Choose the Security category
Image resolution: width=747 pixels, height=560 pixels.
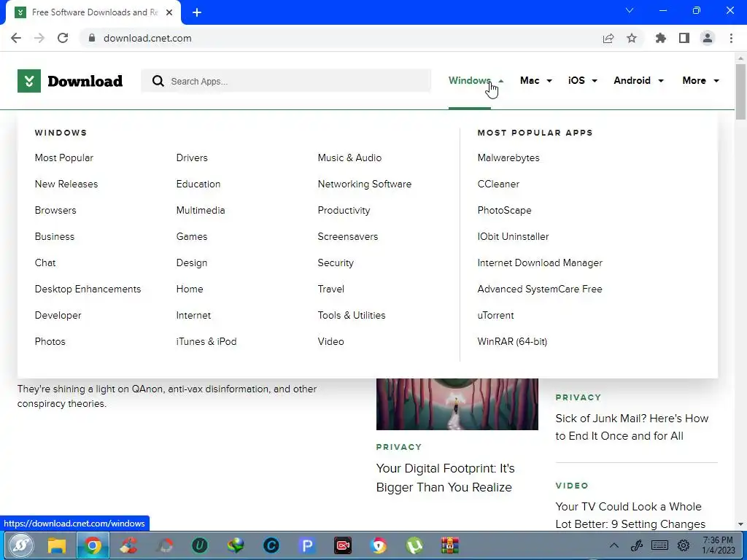(336, 262)
